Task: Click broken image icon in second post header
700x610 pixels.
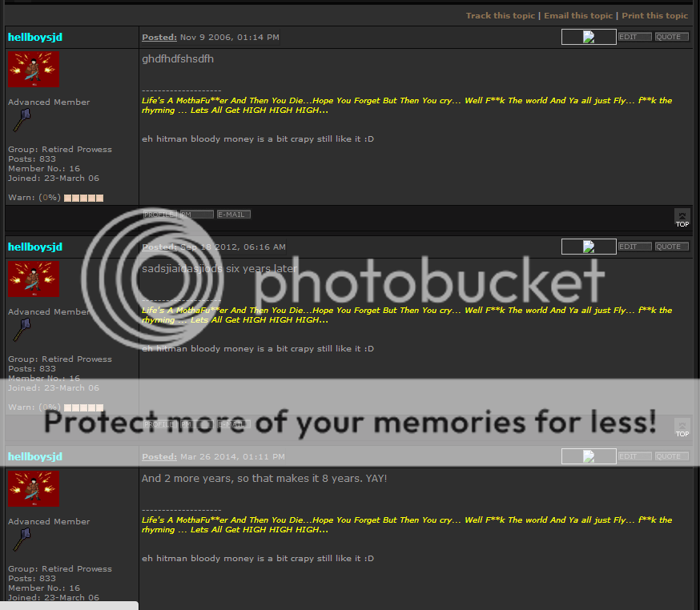Action: tap(589, 247)
